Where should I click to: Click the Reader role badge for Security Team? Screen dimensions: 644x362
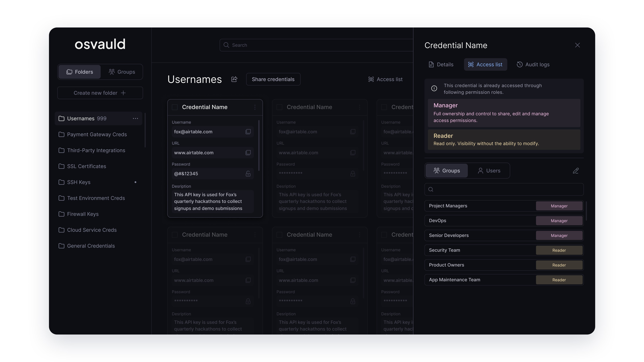click(x=559, y=250)
